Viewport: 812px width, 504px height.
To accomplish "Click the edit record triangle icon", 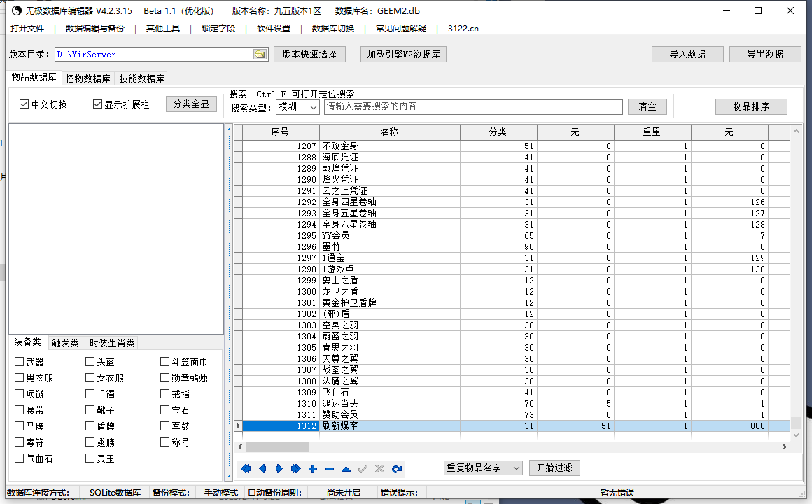I will pos(346,469).
